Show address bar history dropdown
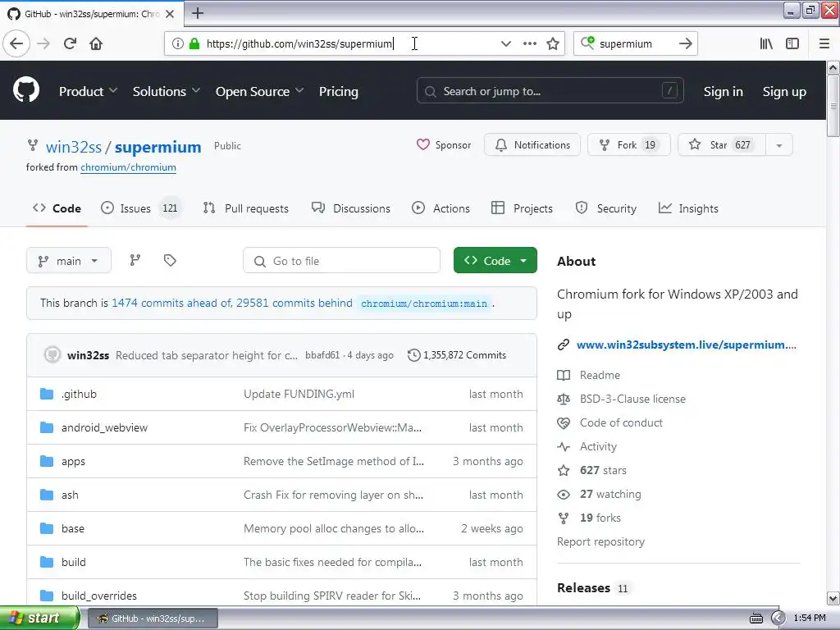Screen dimensions: 840x630 click(x=505, y=43)
